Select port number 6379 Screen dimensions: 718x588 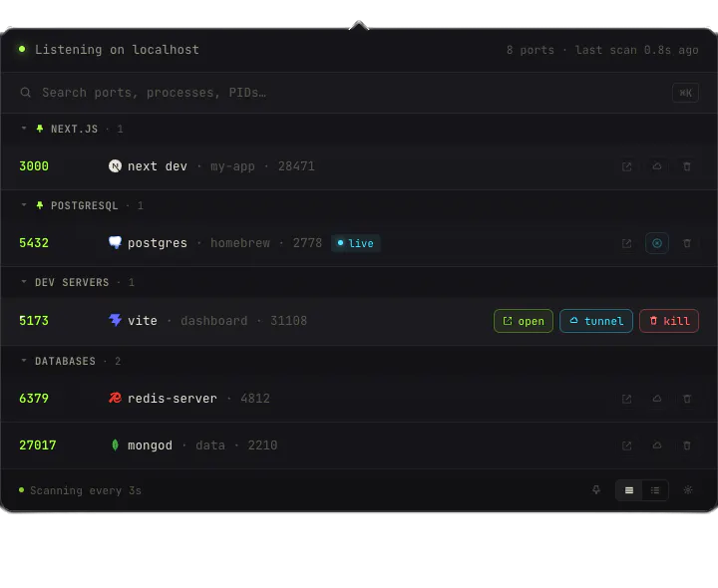pos(34,399)
